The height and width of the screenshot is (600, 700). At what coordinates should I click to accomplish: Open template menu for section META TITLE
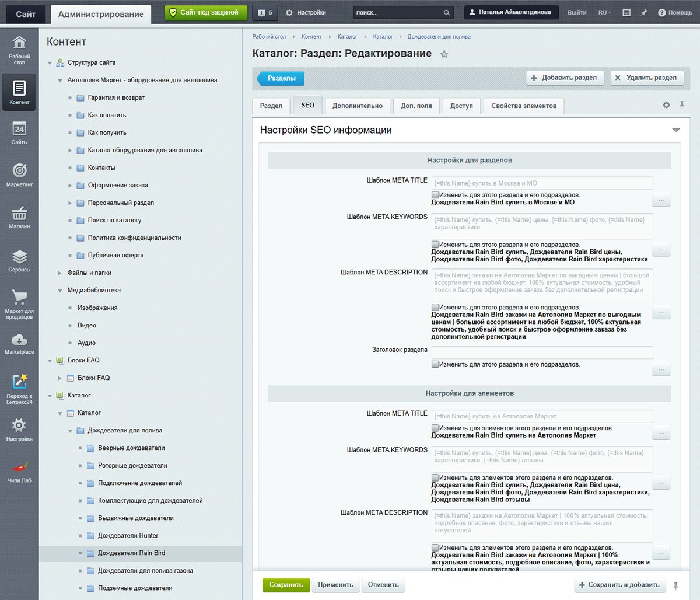[x=661, y=201]
